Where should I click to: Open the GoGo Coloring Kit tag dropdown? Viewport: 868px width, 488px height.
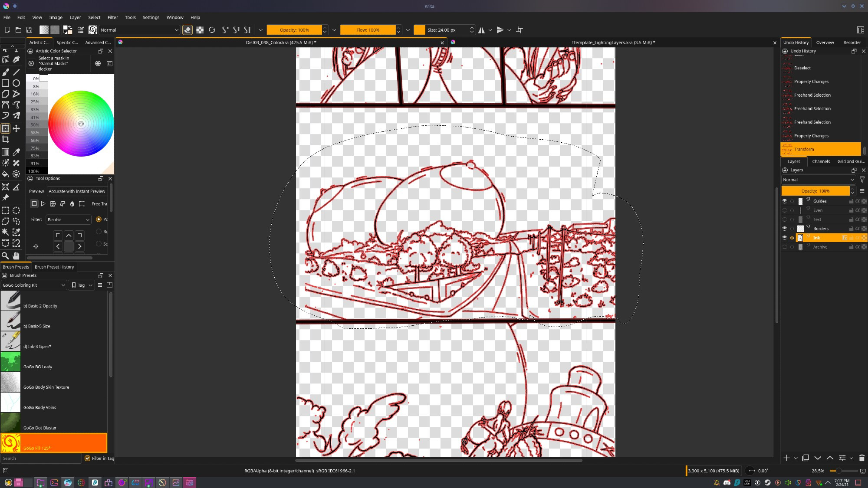click(33, 285)
